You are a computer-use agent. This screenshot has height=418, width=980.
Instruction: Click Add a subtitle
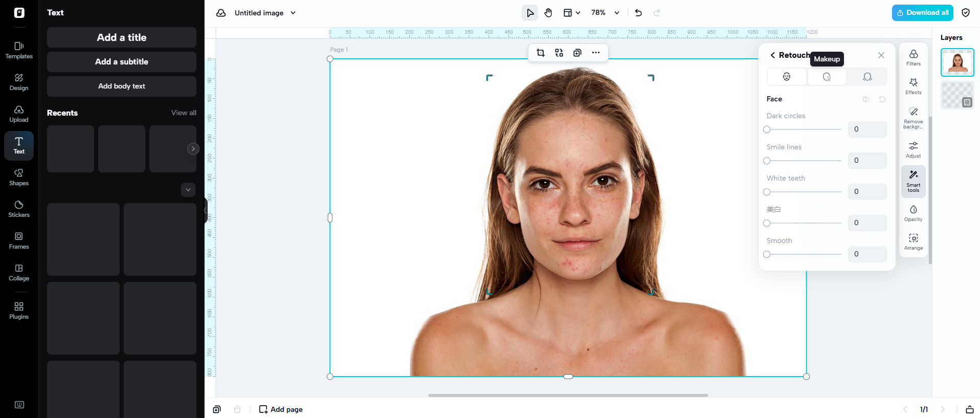122,62
